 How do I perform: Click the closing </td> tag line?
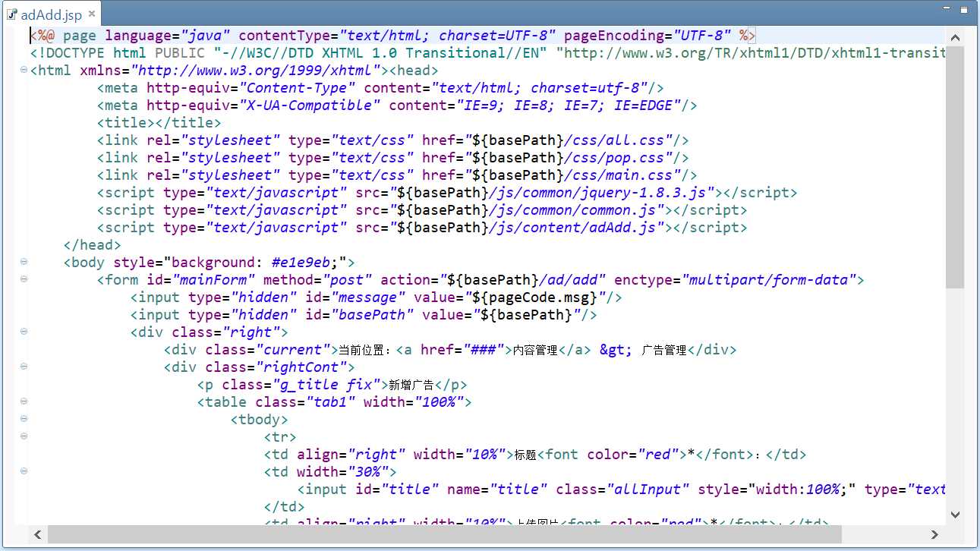point(285,507)
